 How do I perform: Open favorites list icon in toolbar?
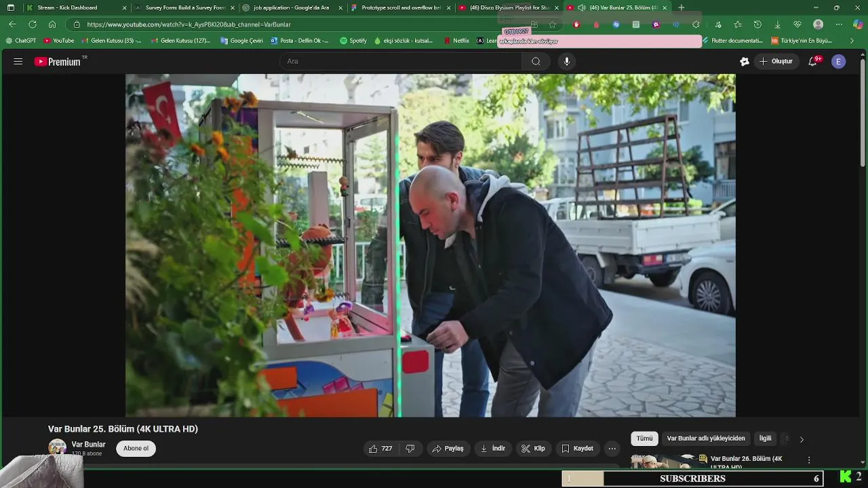[738, 24]
